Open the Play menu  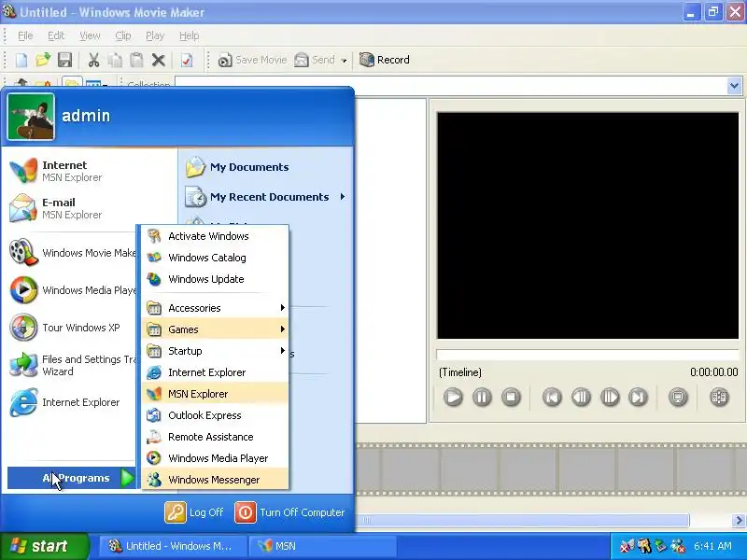[x=155, y=35]
